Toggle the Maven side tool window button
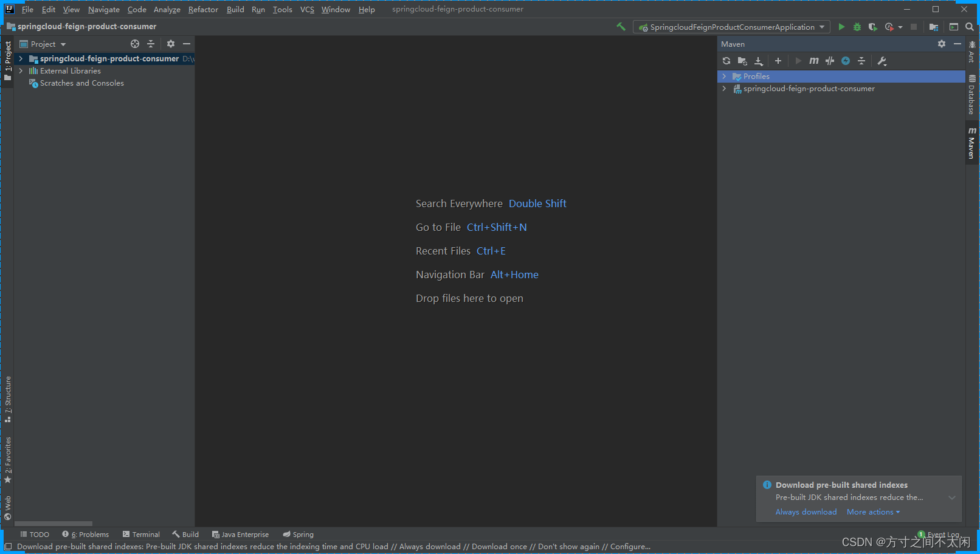The width and height of the screenshot is (980, 554). tap(971, 143)
